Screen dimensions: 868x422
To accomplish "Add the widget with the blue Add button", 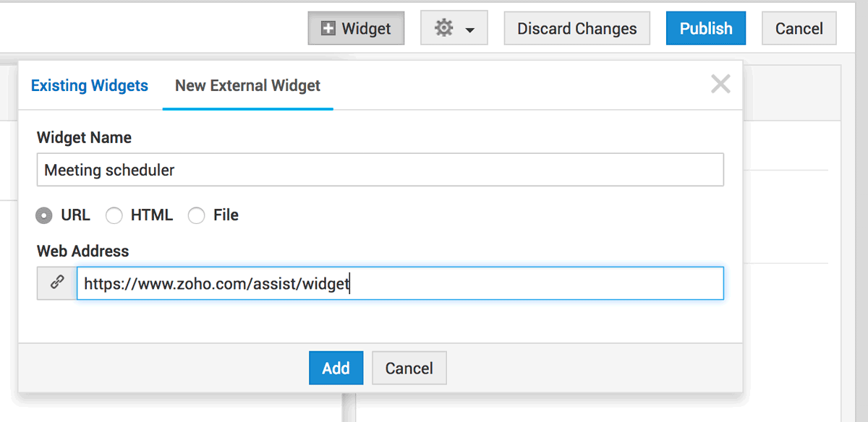I will pyautogui.click(x=336, y=368).
